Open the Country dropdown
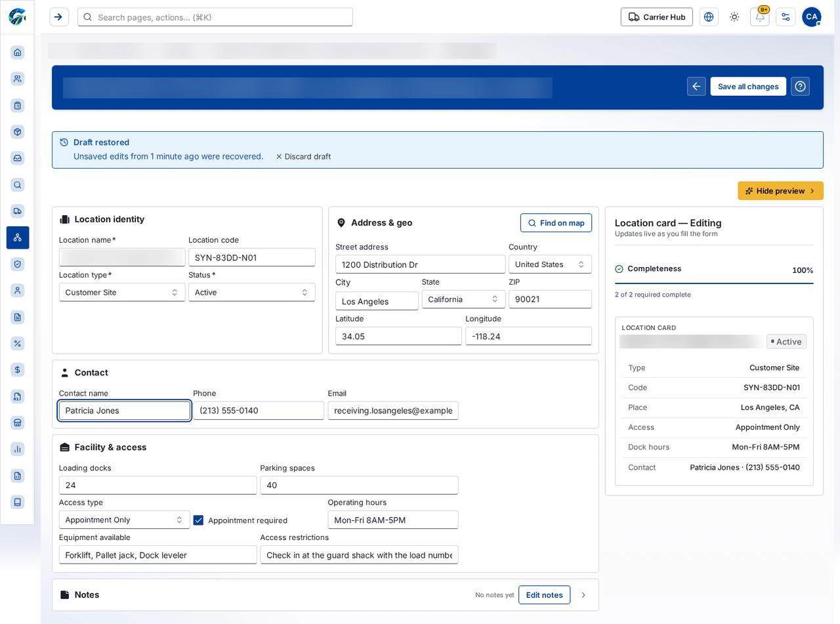Image resolution: width=840 pixels, height=624 pixels. (x=550, y=264)
